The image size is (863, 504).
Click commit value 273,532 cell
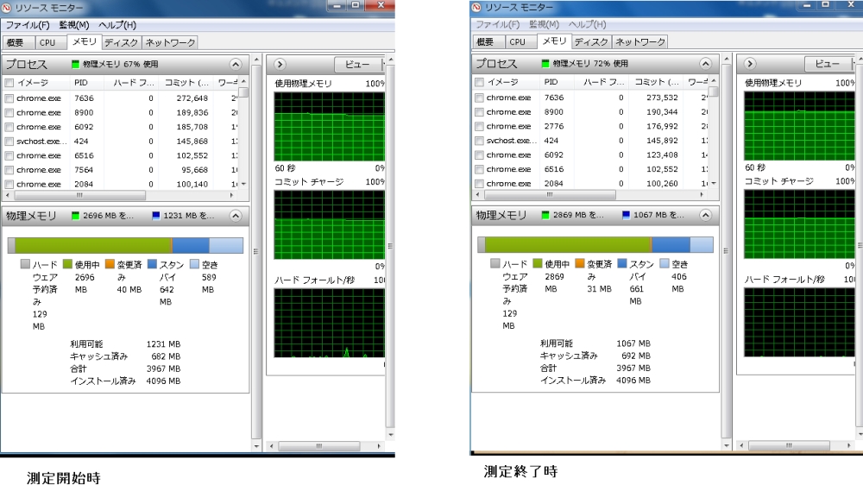(x=662, y=98)
